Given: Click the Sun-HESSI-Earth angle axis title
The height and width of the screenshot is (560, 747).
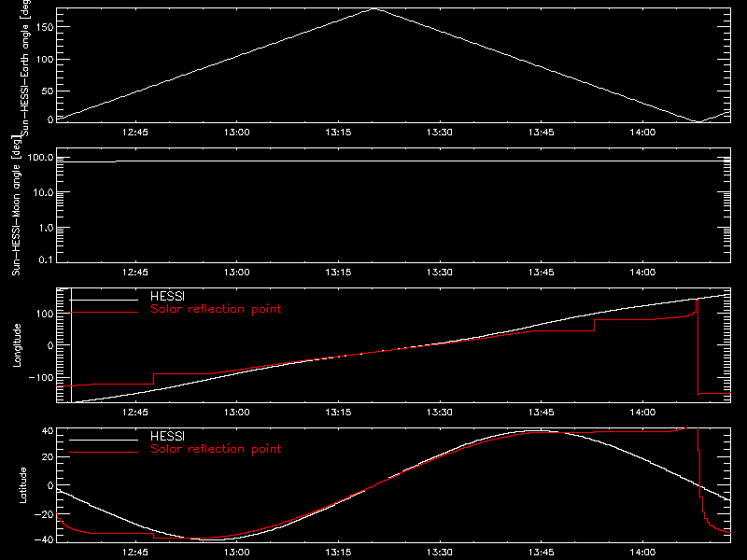Looking at the screenshot, I should [25, 67].
